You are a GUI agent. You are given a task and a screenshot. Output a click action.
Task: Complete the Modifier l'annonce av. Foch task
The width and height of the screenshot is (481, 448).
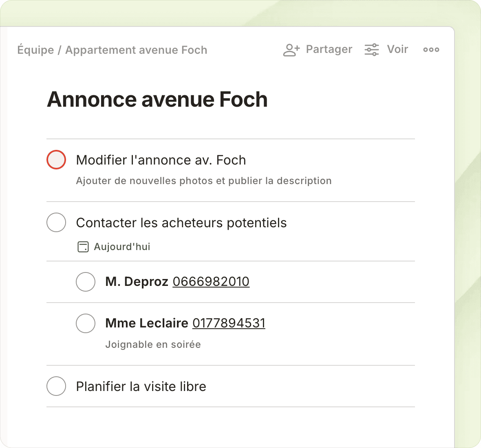[56, 160]
